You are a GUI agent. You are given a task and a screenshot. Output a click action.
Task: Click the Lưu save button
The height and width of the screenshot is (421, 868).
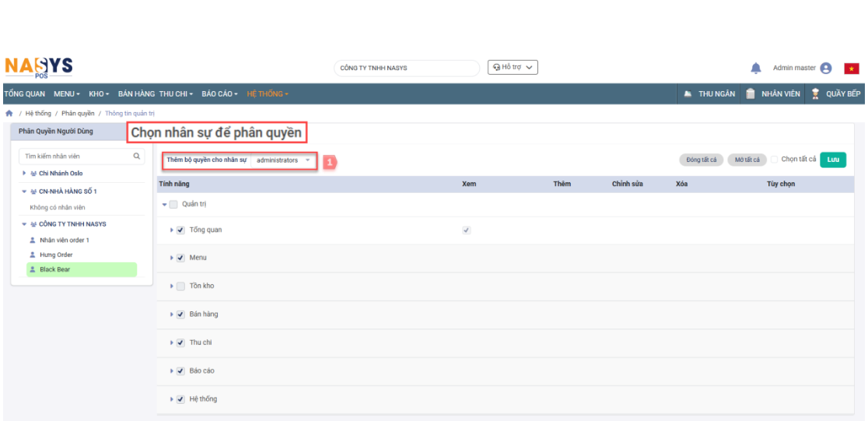pyautogui.click(x=833, y=160)
